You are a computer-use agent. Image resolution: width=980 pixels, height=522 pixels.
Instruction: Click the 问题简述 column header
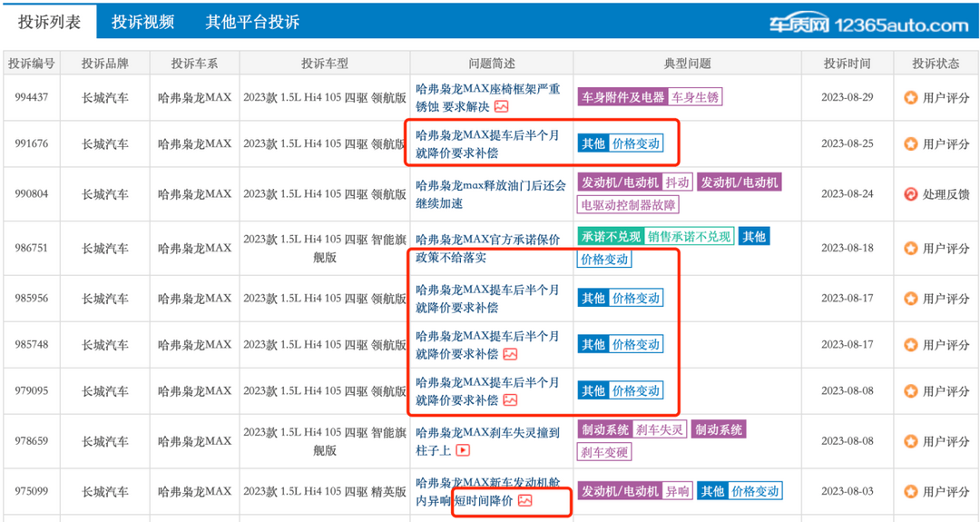coord(492,64)
